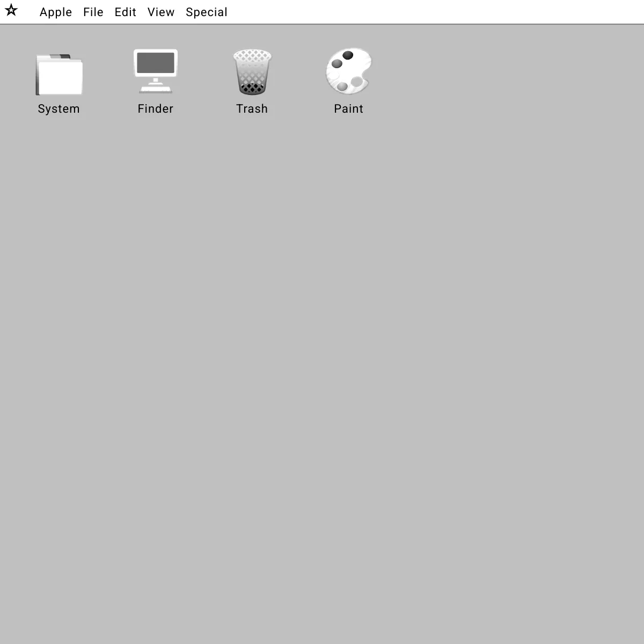Viewport: 644px width, 644px height.
Task: Open the View menu
Action: coord(160,12)
